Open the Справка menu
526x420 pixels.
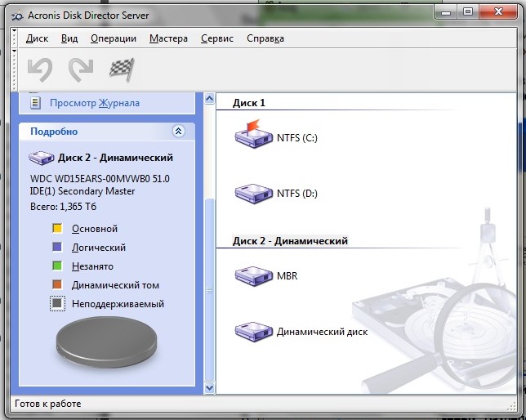(265, 38)
